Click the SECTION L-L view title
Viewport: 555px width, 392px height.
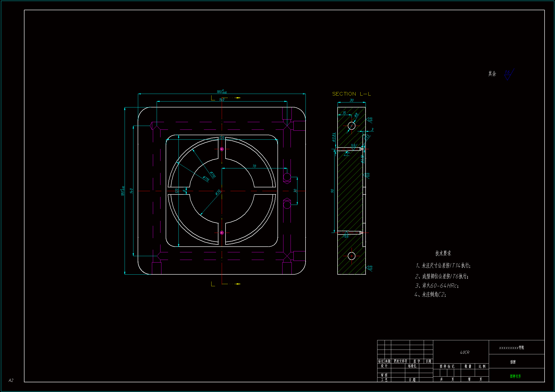tap(351, 94)
